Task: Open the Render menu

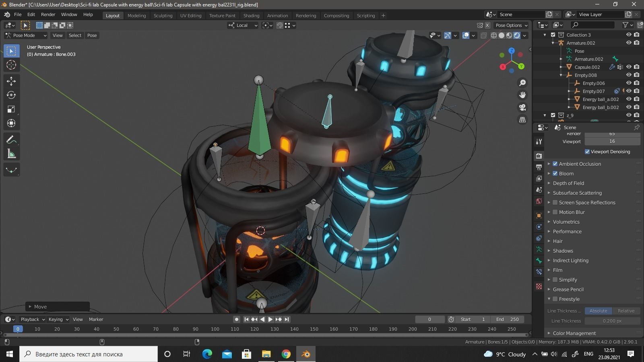Action: (x=48, y=14)
